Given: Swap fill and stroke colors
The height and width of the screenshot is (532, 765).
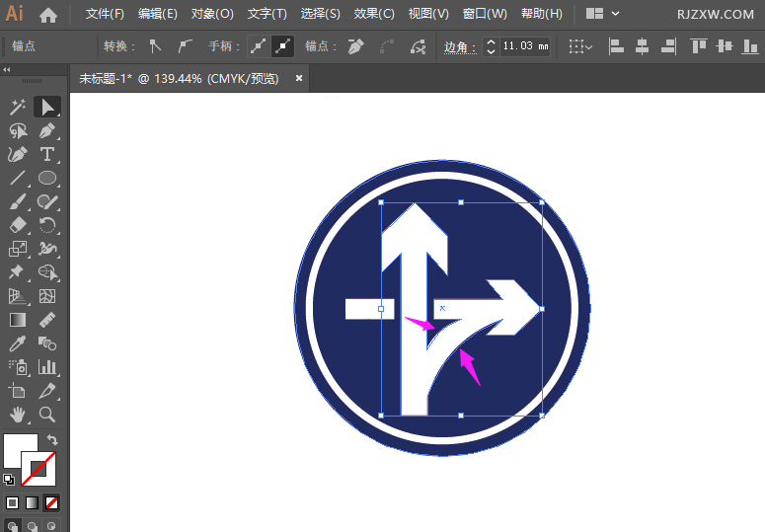Looking at the screenshot, I should pos(52,440).
